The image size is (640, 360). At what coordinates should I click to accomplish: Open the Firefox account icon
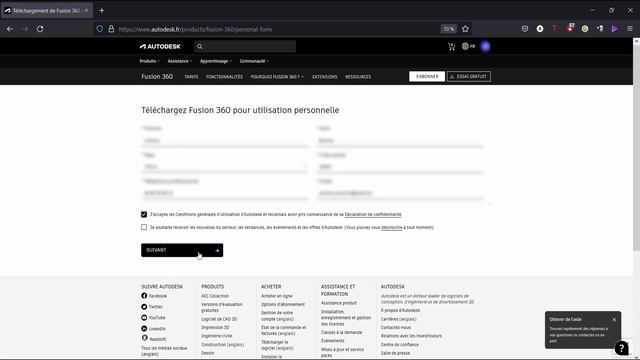click(x=540, y=29)
